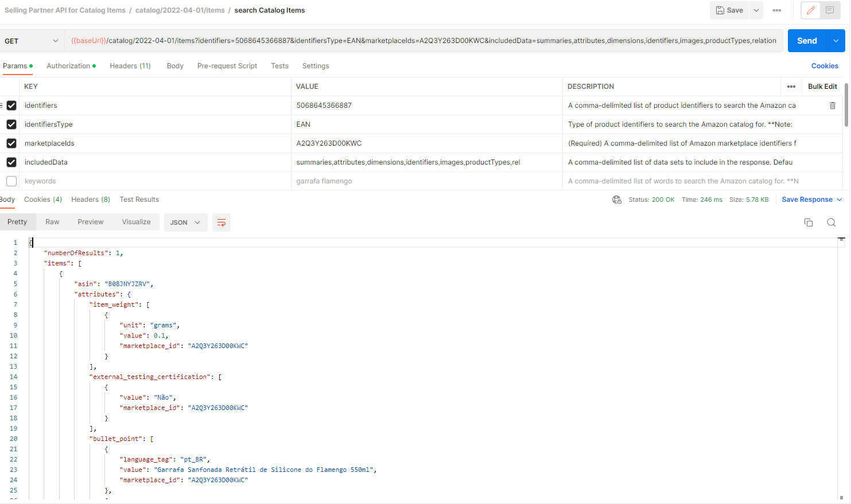Switch to the Params tab
Screen dimensions: 851x504
(17, 66)
